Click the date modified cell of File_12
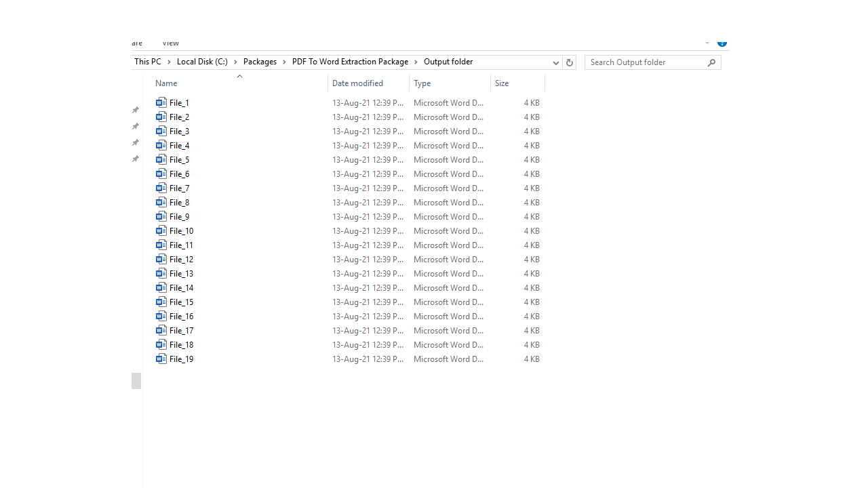The height and width of the screenshot is (488, 868). click(368, 260)
